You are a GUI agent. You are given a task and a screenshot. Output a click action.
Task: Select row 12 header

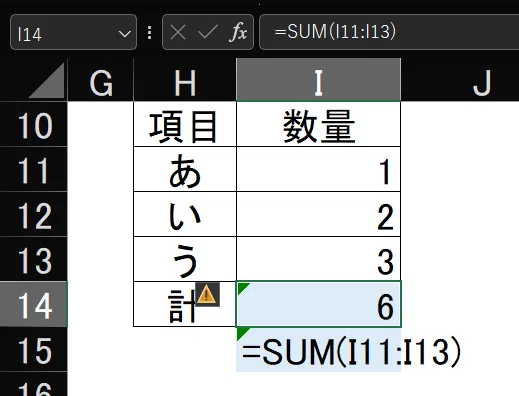tap(34, 214)
